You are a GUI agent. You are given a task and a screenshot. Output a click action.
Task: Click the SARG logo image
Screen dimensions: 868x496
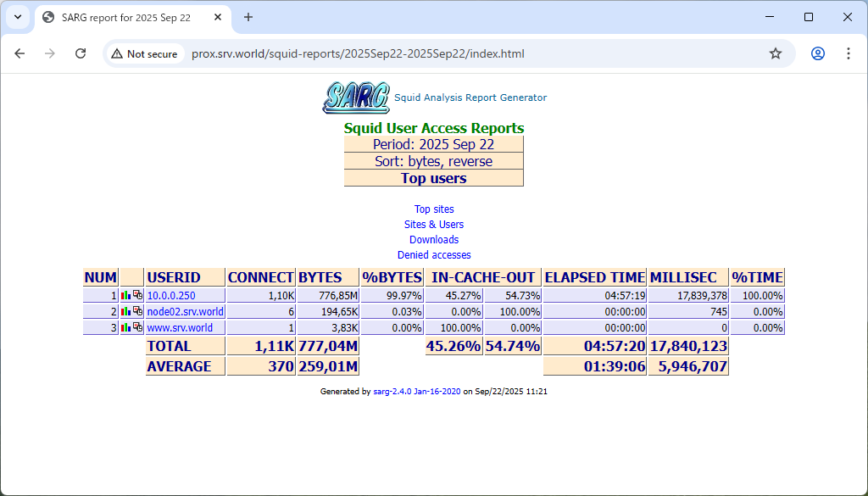click(356, 98)
